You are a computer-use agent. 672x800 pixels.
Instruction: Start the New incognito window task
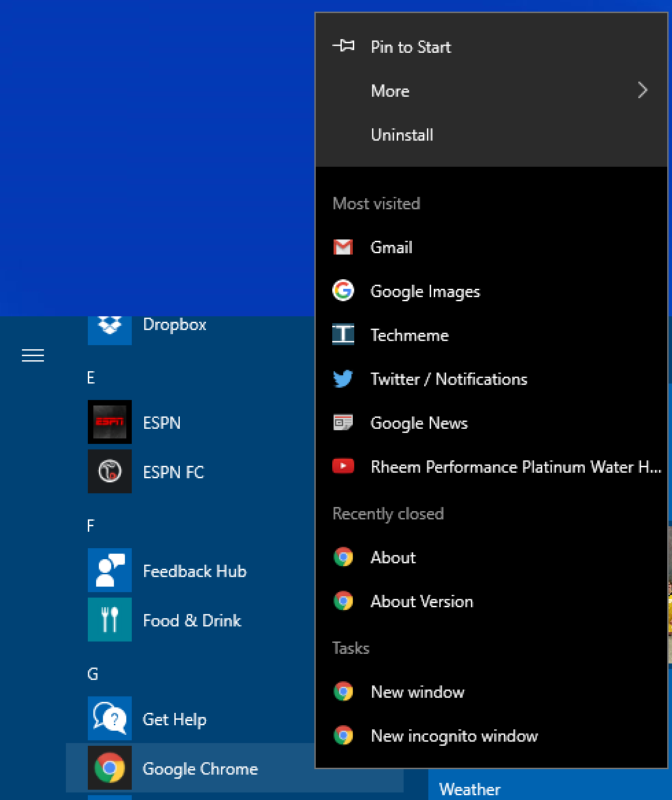click(491, 736)
